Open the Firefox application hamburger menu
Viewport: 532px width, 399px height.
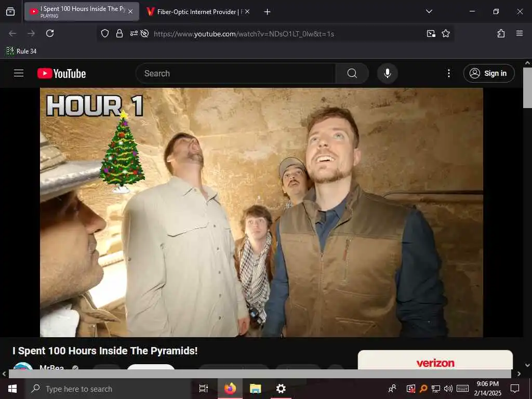(520, 33)
